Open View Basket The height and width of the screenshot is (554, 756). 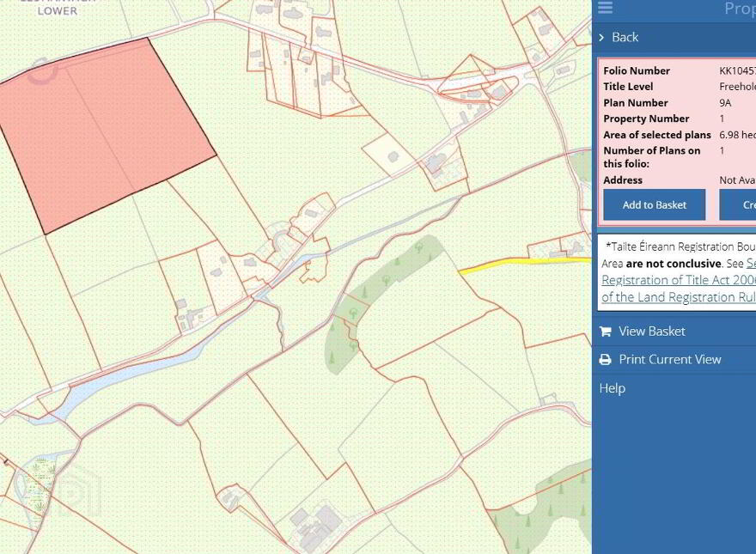(x=651, y=332)
